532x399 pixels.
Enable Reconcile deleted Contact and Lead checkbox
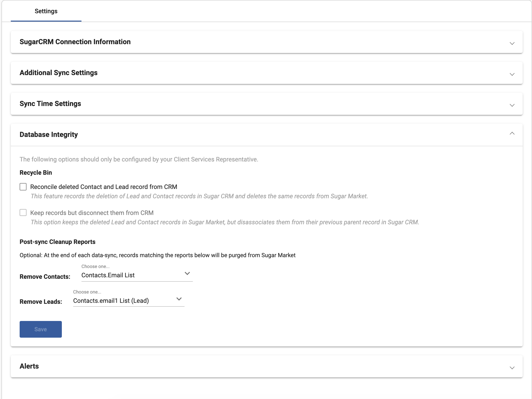[23, 187]
